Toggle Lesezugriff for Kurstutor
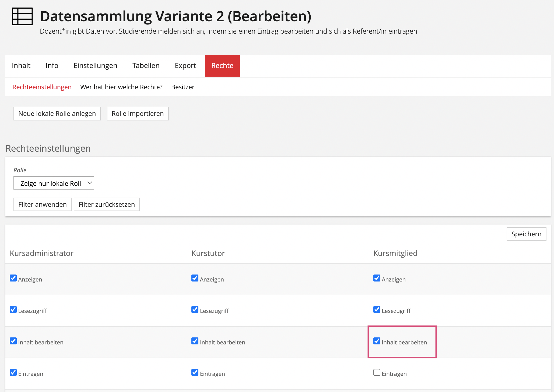Image resolution: width=554 pixels, height=392 pixels. (x=195, y=309)
